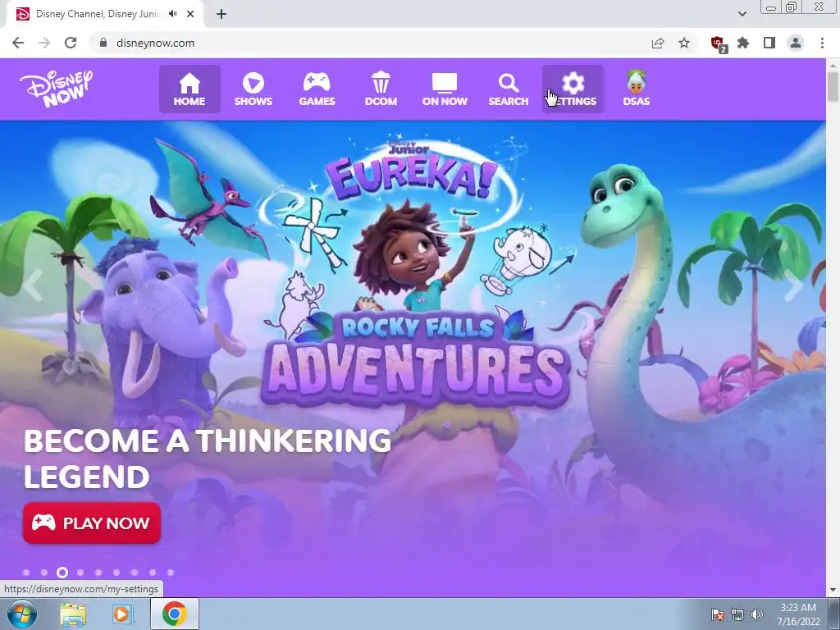The height and width of the screenshot is (630, 840).
Task: Select the fourth carousel dot
Action: pyautogui.click(x=80, y=573)
